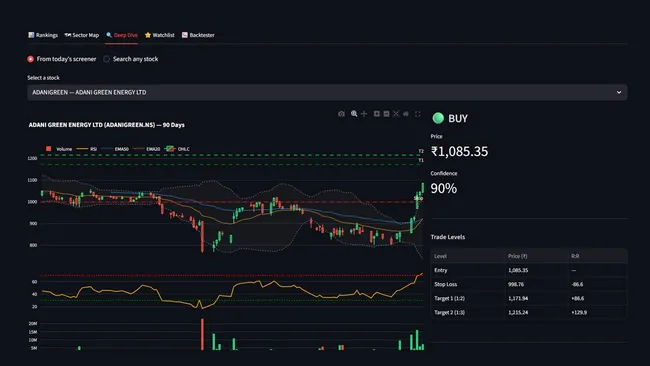This screenshot has width=650, height=366.
Task: Toggle EMA20 line in chart legend
Action: pos(146,149)
